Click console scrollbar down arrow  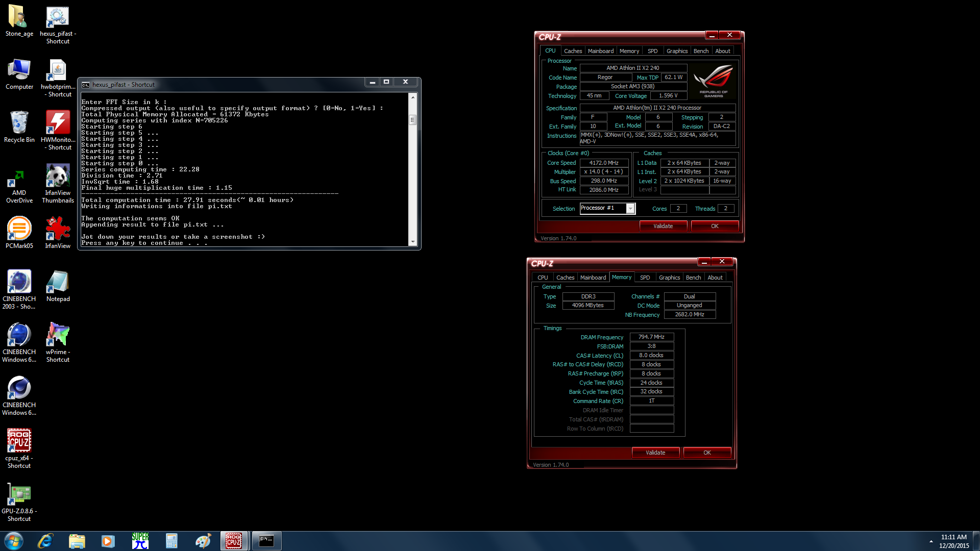(x=412, y=242)
